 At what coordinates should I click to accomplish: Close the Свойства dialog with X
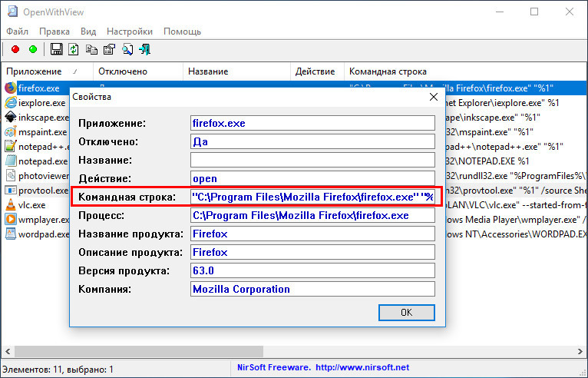(x=434, y=97)
